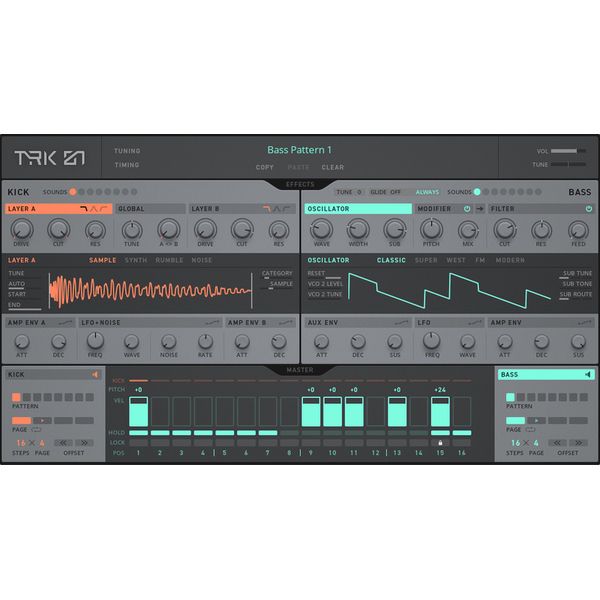The image size is (600, 600).
Task: Switch oscillator to Modern mode
Action: (x=510, y=260)
